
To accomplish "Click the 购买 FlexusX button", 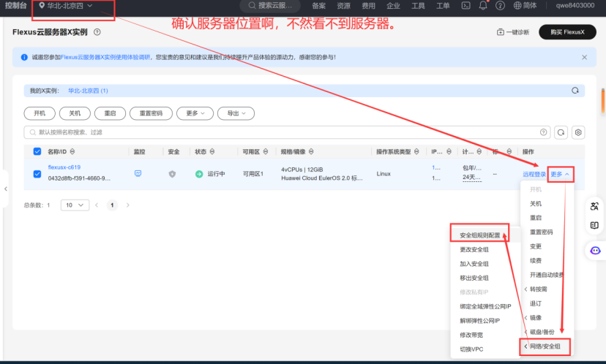I will 567,32.
